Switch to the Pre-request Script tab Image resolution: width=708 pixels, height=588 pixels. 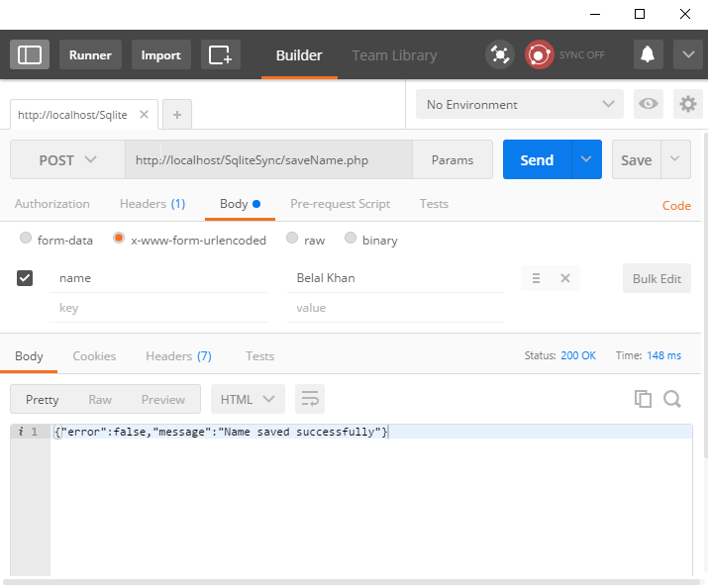(x=340, y=204)
